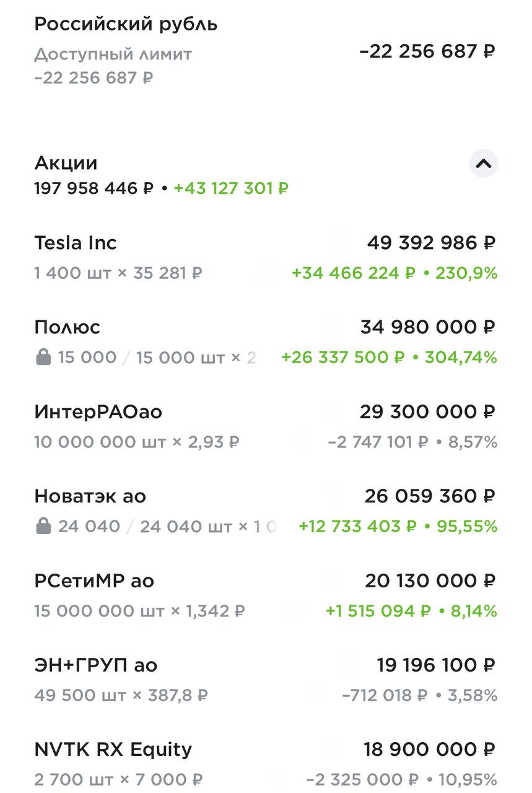Click ИнтерРАОао loss −2 747 101 ₽
The width and height of the screenshot is (532, 793).
(378, 442)
